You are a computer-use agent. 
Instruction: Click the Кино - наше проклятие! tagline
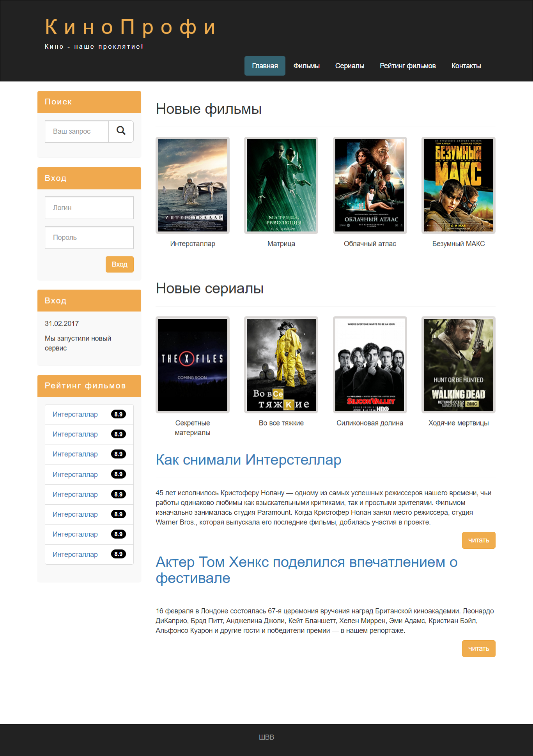click(x=94, y=46)
